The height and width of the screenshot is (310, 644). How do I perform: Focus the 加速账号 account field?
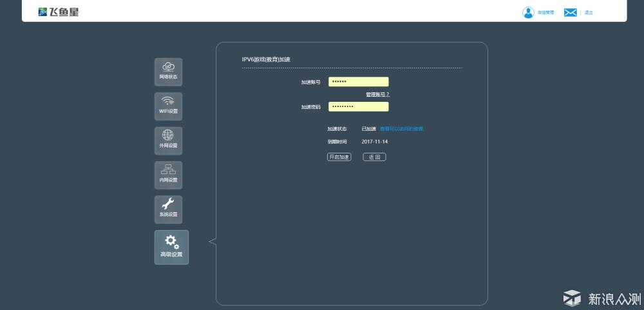359,82
